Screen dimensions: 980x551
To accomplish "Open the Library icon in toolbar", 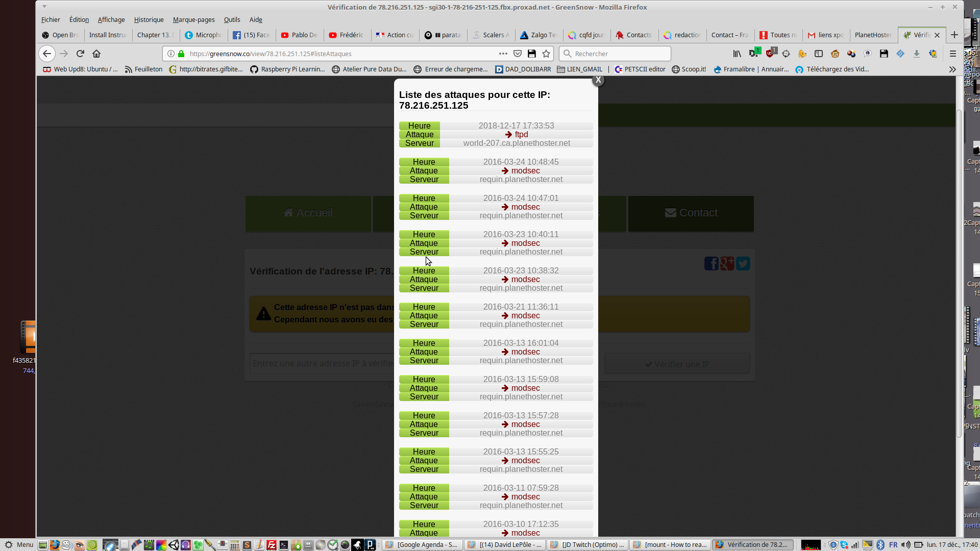I will click(737, 54).
